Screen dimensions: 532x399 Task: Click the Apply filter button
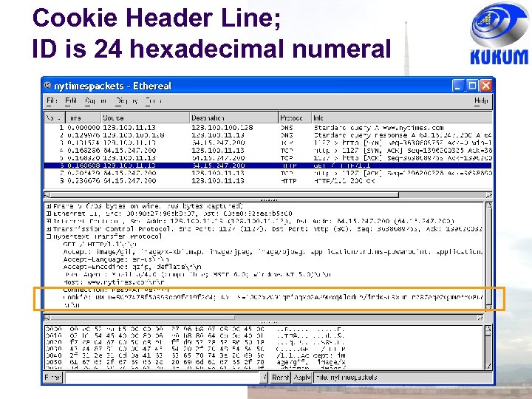(x=302, y=378)
